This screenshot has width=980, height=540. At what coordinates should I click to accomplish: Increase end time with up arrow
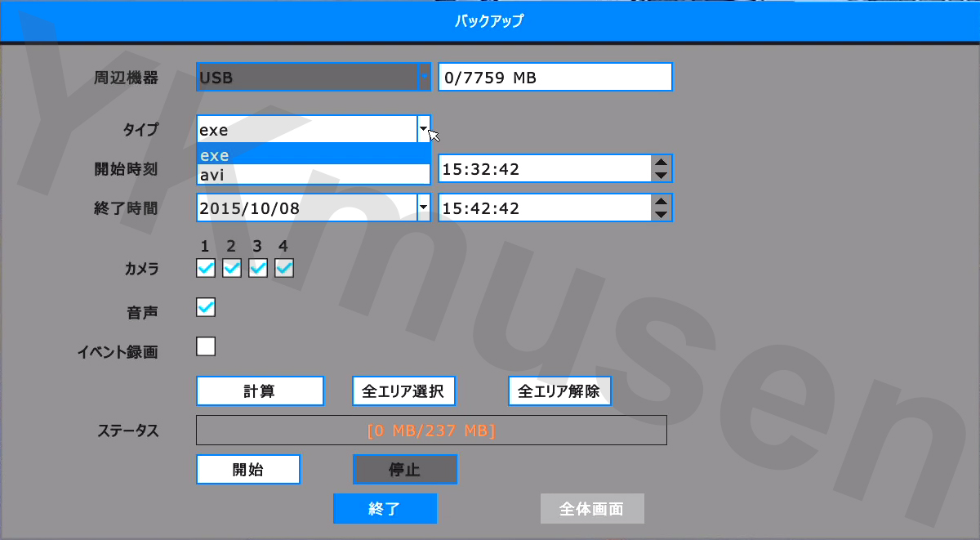[x=662, y=201]
